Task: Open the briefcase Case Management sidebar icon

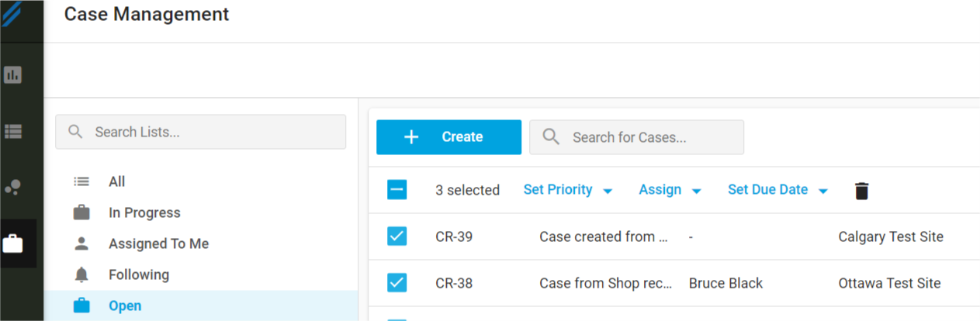Action: (12, 244)
